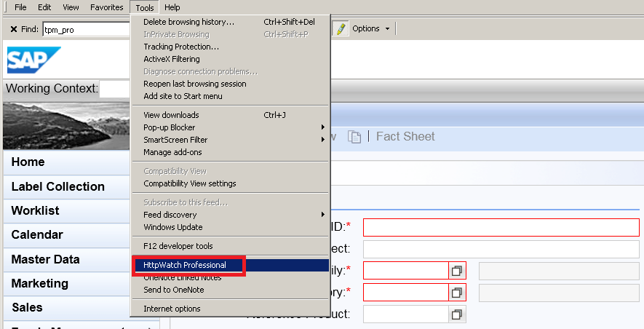
Task: Click the third-row required input field
Action: tap(406, 271)
